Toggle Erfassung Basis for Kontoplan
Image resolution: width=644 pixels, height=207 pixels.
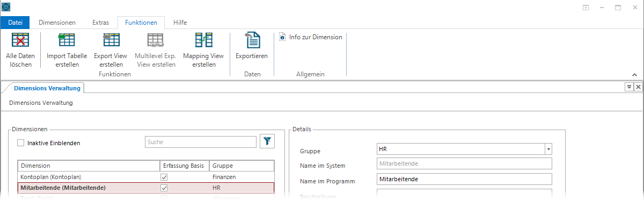[164, 177]
